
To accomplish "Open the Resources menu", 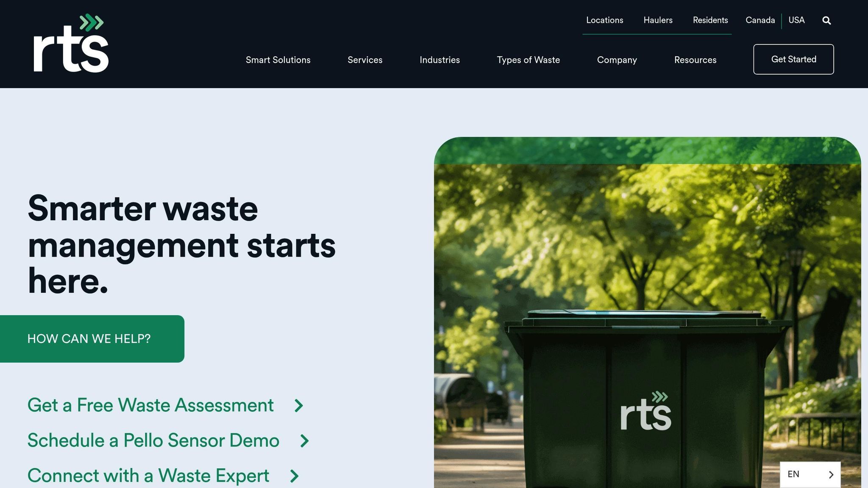I will click(695, 60).
